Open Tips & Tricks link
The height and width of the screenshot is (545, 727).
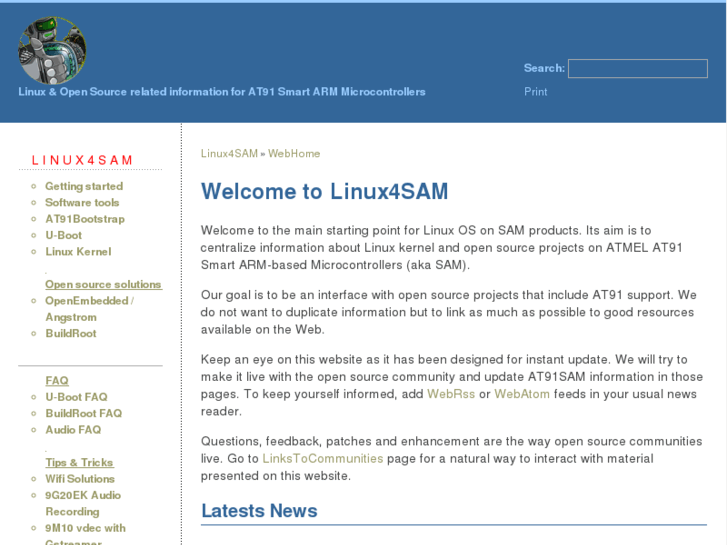(x=79, y=462)
